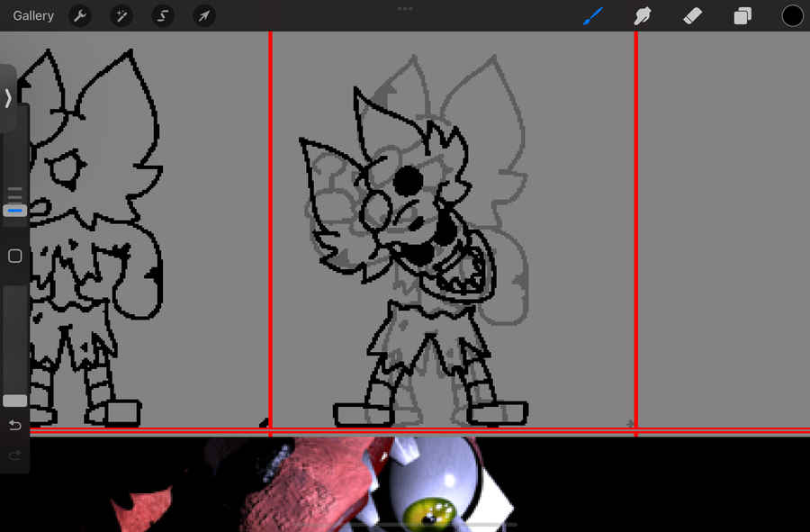
Task: Open the Actions wrench menu
Action: [80, 16]
